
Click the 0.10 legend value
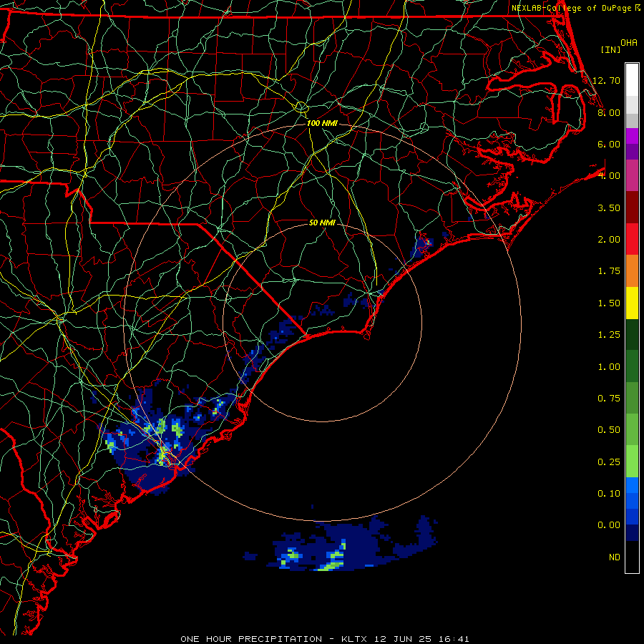click(609, 494)
